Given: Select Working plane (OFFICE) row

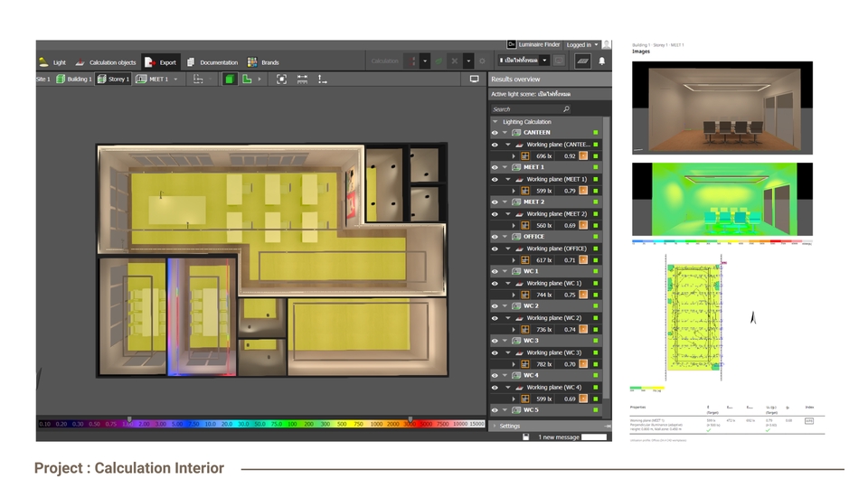Looking at the screenshot, I should pyautogui.click(x=546, y=249).
